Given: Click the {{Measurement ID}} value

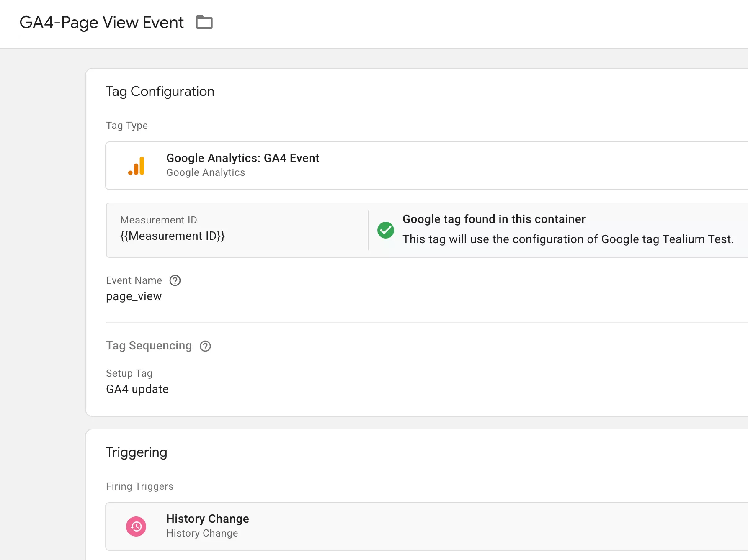Looking at the screenshot, I should click(173, 236).
